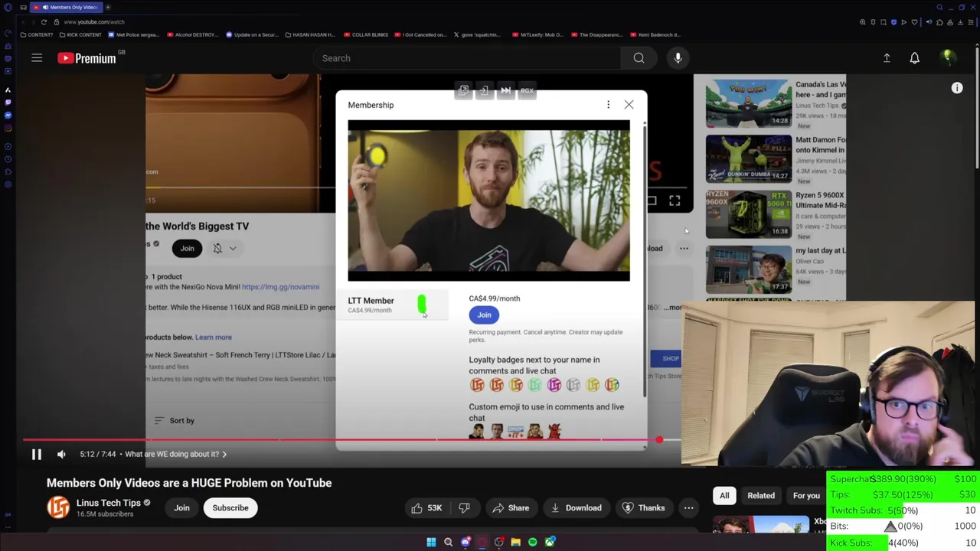Click the browser ad-blocker shield icon
The image size is (980, 551).
pos(893,22)
